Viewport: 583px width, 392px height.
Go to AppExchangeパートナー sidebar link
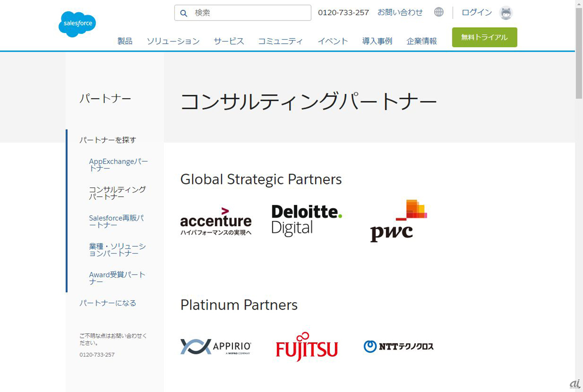(118, 165)
